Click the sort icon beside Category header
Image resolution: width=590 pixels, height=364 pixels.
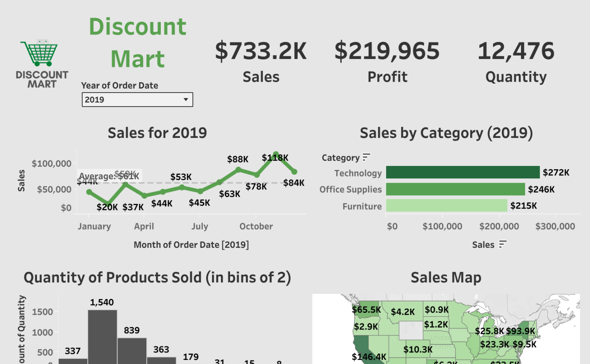click(366, 157)
